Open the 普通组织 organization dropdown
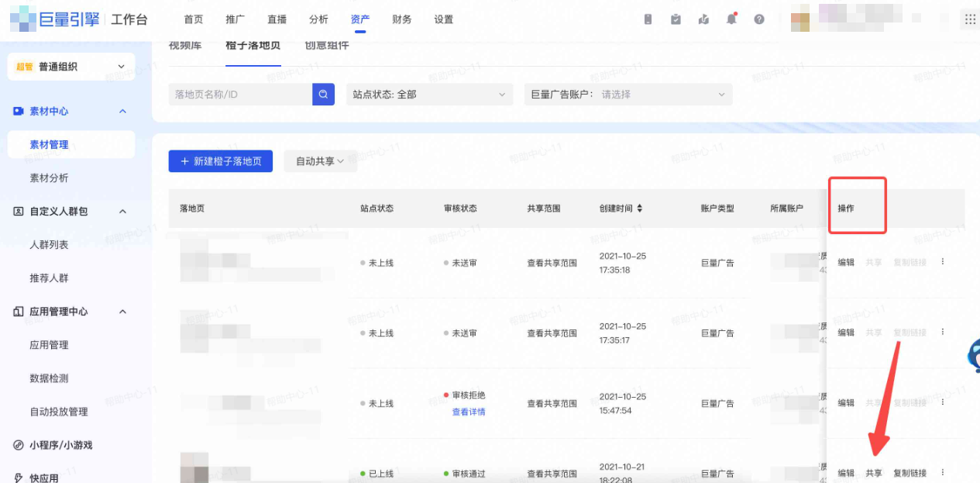 pyautogui.click(x=70, y=67)
